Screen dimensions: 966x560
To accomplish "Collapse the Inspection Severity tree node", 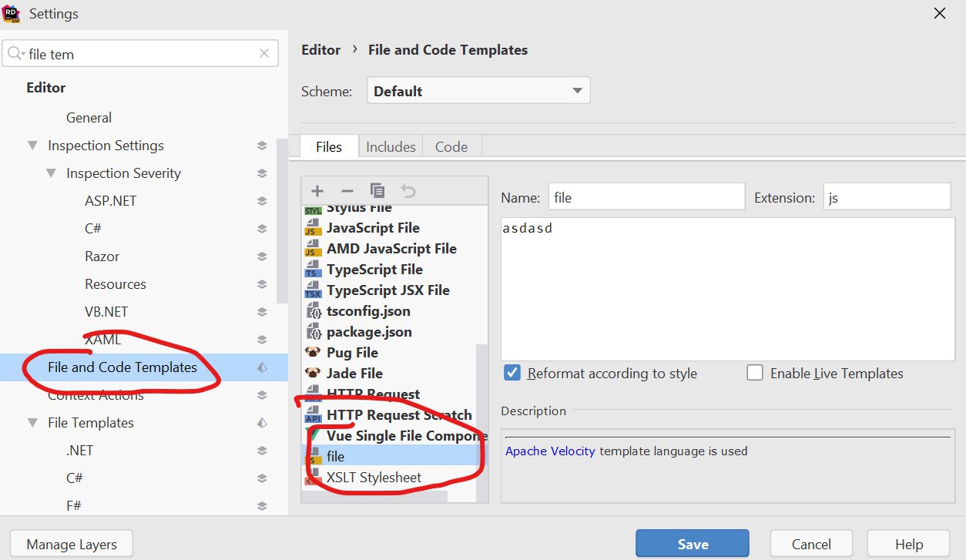I will pyautogui.click(x=51, y=173).
